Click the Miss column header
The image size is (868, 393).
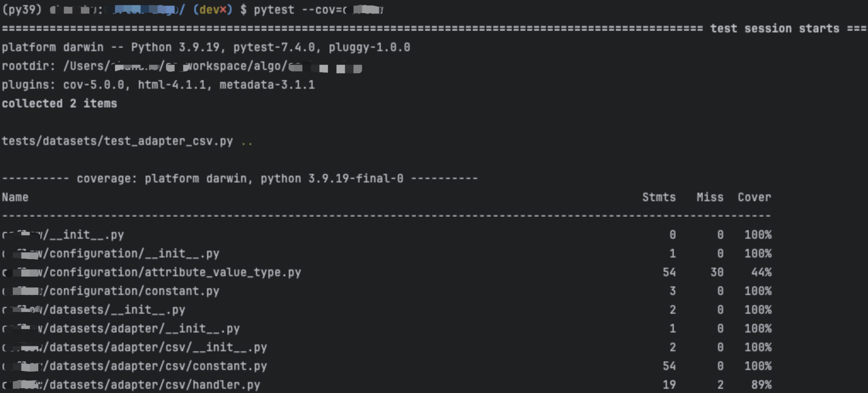(x=710, y=197)
